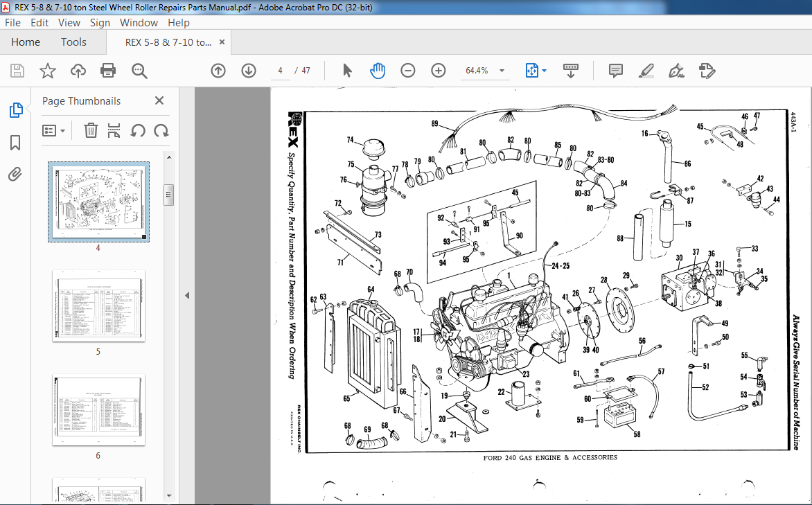Click the total pages 47 label
Screen dimensions: 812x505
[x=306, y=71]
